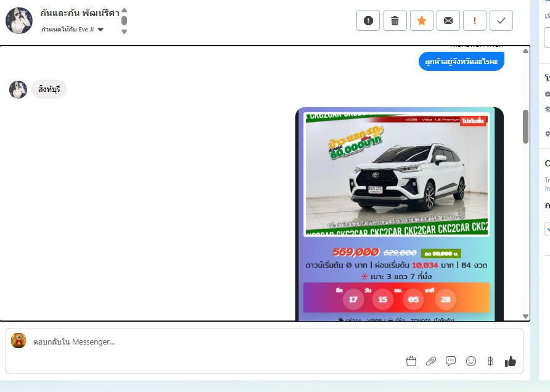The height and width of the screenshot is (392, 550).
Task: Flag conversation with the red exclamation button
Action: point(475,21)
